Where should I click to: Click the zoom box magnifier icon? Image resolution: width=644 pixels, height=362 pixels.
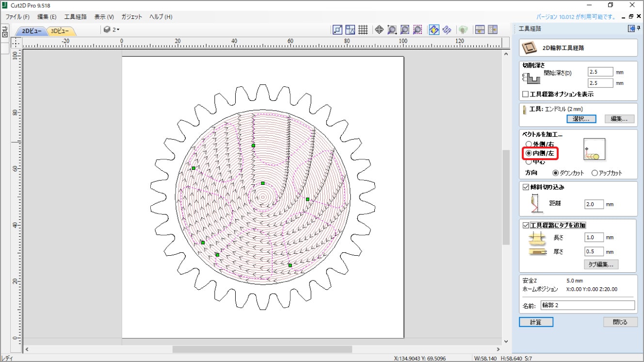[392, 30]
